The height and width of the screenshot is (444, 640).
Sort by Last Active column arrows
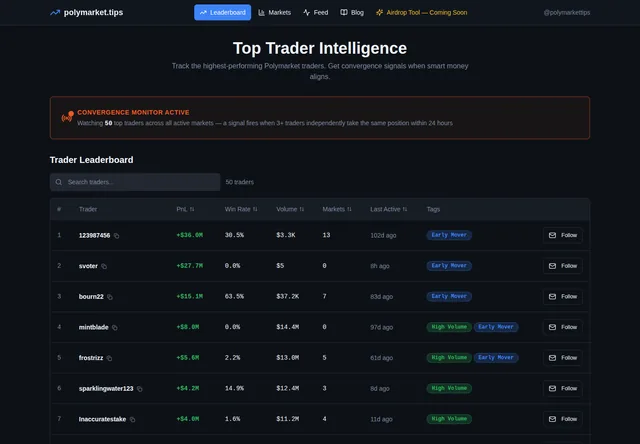pyautogui.click(x=405, y=209)
